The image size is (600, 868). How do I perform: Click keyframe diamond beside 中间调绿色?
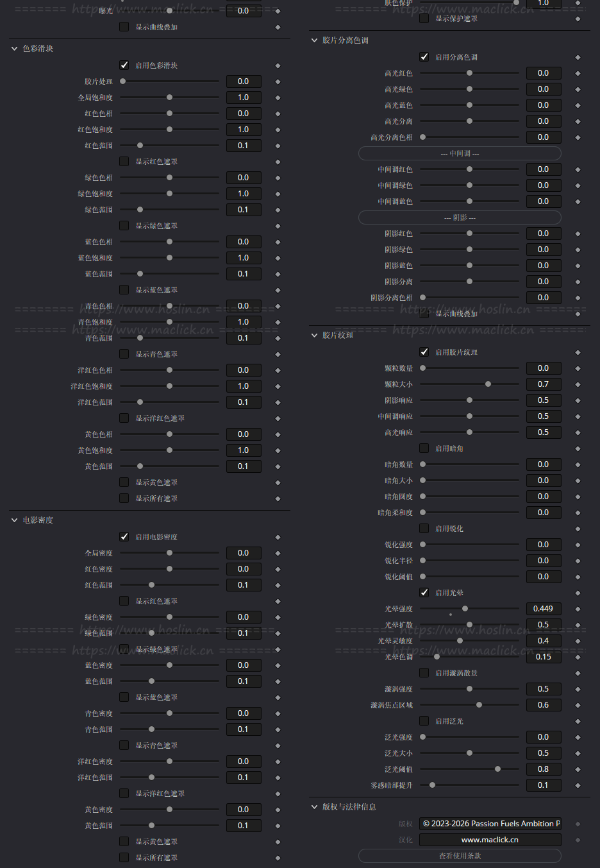click(578, 185)
